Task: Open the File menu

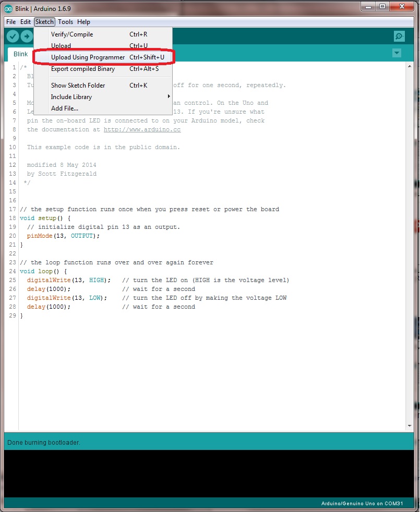Action: 11,22
